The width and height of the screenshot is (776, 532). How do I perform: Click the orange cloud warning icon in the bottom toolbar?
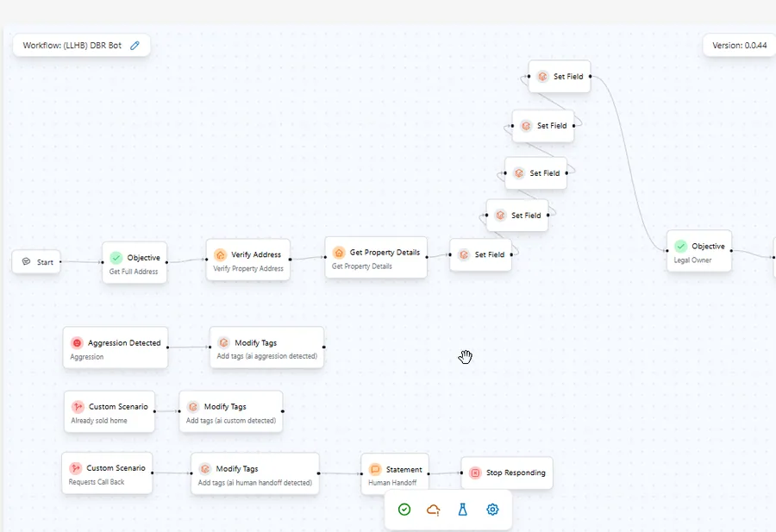pos(434,510)
